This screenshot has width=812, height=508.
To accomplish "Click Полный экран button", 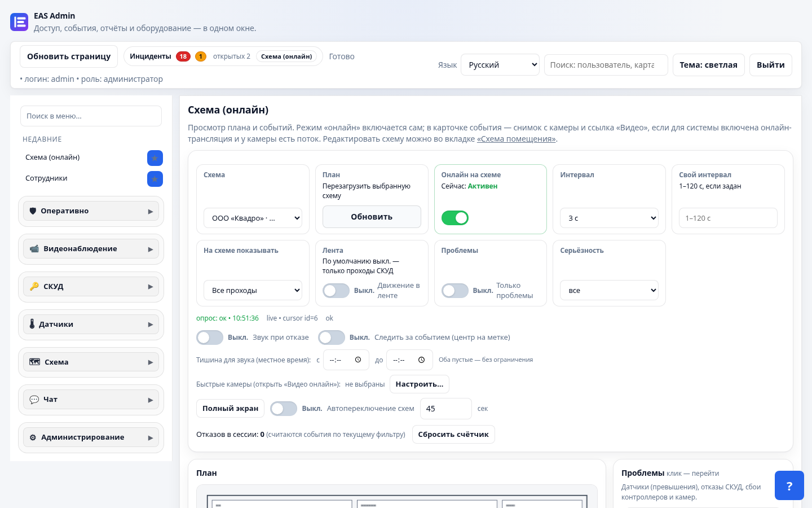I will 230,409.
